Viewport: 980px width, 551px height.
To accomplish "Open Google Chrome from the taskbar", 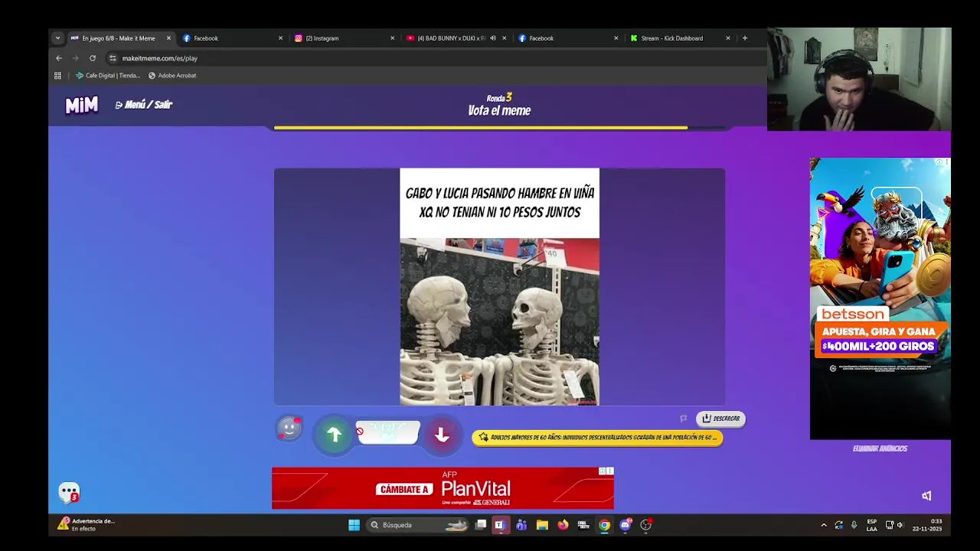I will (x=604, y=525).
